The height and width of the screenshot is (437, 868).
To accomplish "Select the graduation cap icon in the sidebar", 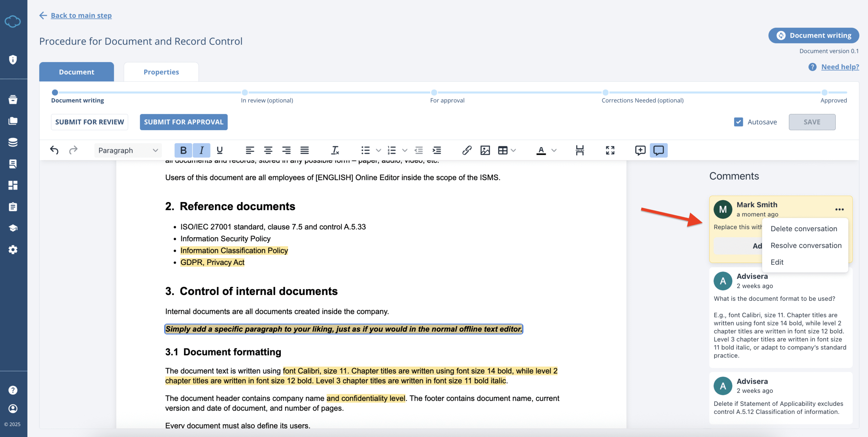I will click(13, 228).
